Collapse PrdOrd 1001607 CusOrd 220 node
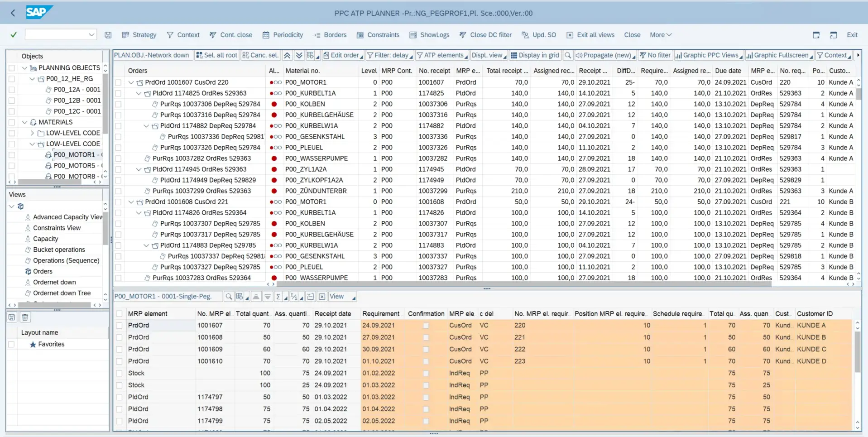This screenshot has width=868, height=437. [x=131, y=82]
